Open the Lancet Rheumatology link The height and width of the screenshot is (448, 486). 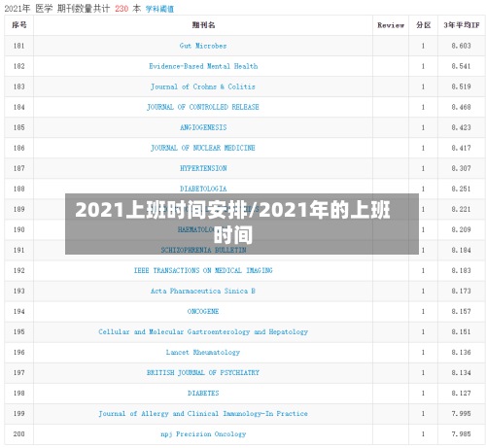tap(203, 352)
